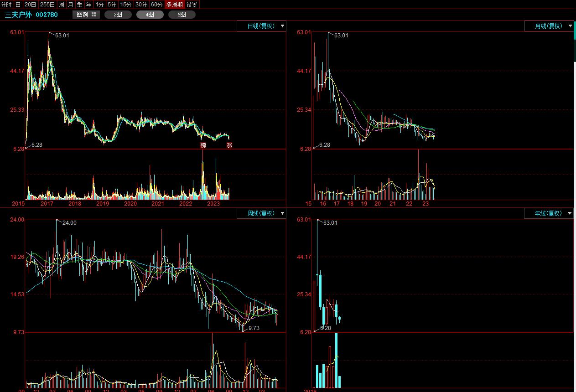Screen dimensions: 576x392
Task: Click the 9.73 low label inside weekly chart
Action: [254, 328]
